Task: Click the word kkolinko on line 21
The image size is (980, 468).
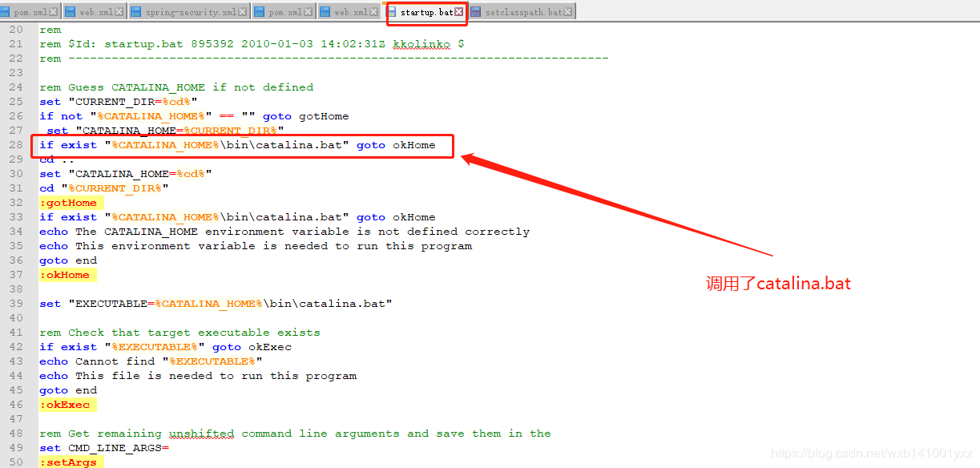Action: [421, 44]
